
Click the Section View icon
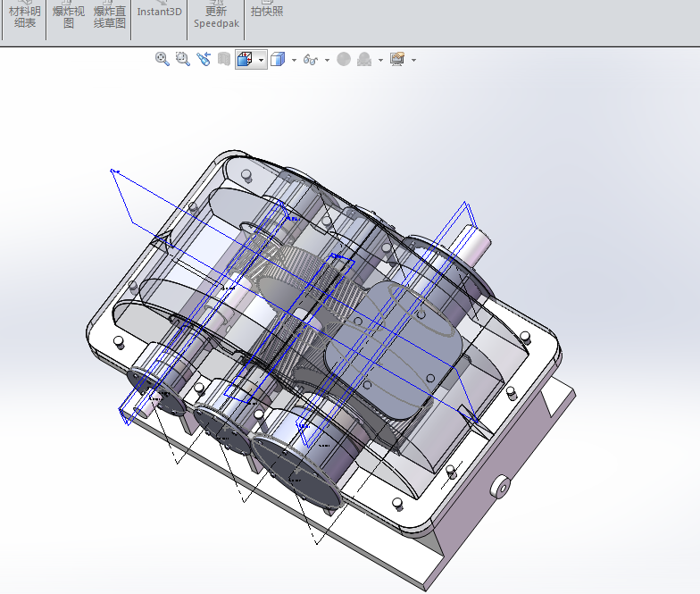224,59
